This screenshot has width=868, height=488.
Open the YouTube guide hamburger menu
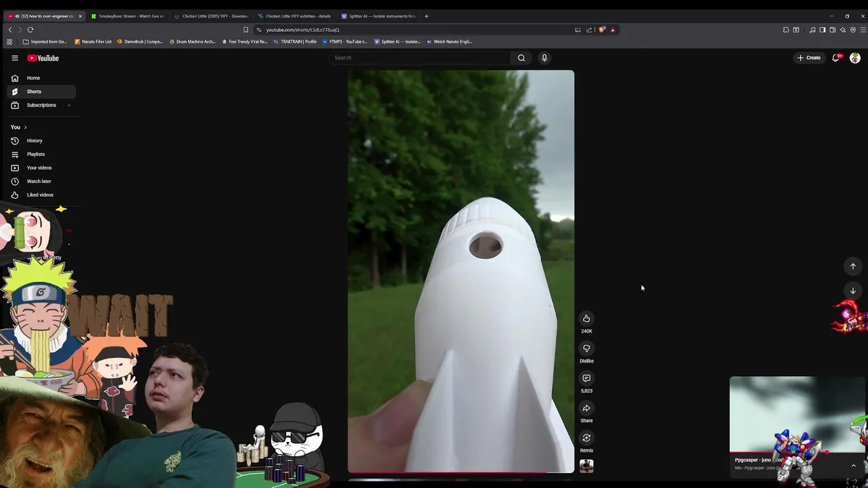click(14, 58)
